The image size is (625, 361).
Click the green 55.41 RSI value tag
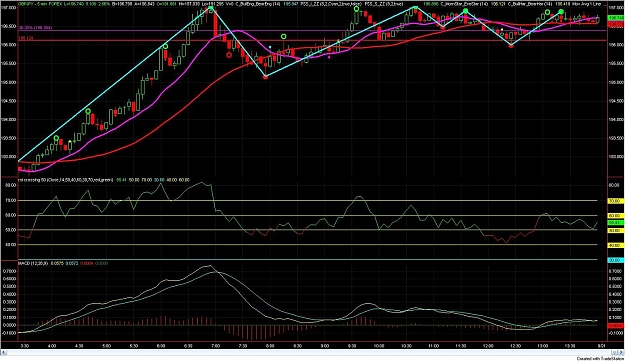615,222
